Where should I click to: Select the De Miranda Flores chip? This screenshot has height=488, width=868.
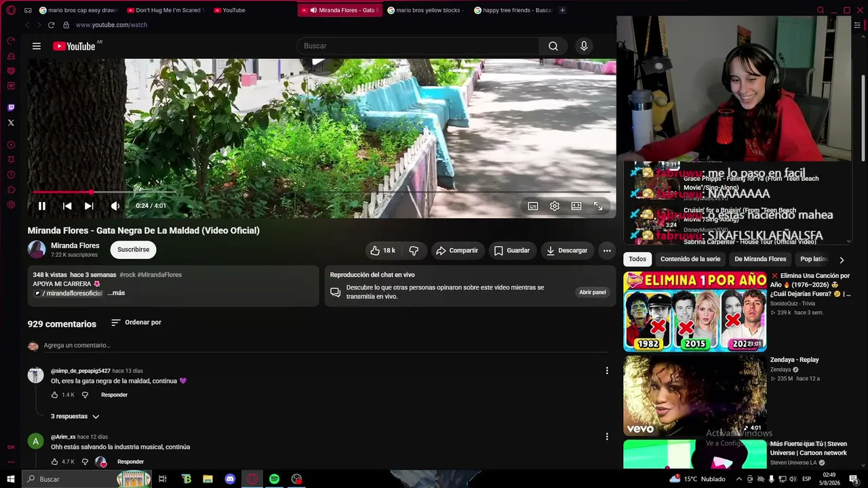coord(760,259)
